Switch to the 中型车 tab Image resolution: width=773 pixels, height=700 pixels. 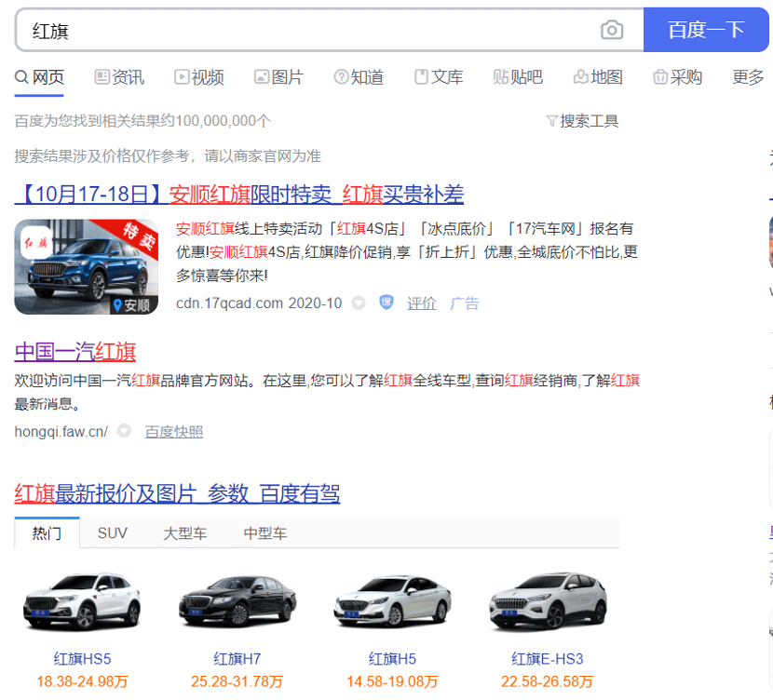[264, 533]
